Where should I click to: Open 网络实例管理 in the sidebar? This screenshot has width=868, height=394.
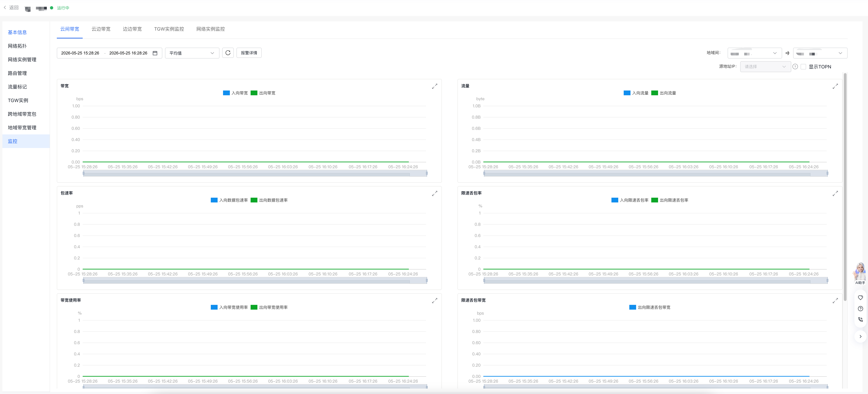coord(26,60)
